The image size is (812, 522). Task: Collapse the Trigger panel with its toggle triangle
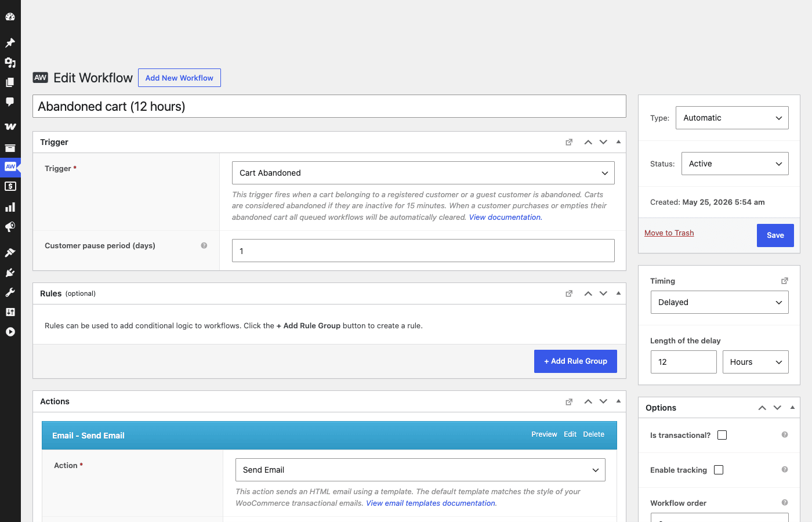coord(618,142)
